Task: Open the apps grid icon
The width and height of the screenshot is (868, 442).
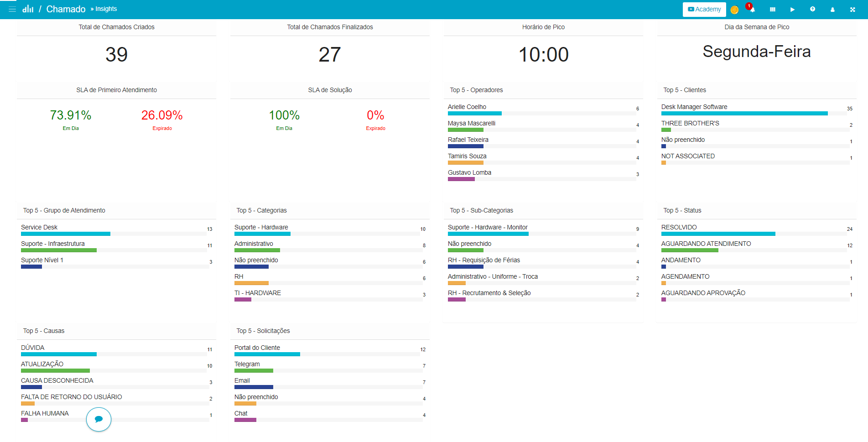Action: pyautogui.click(x=773, y=9)
